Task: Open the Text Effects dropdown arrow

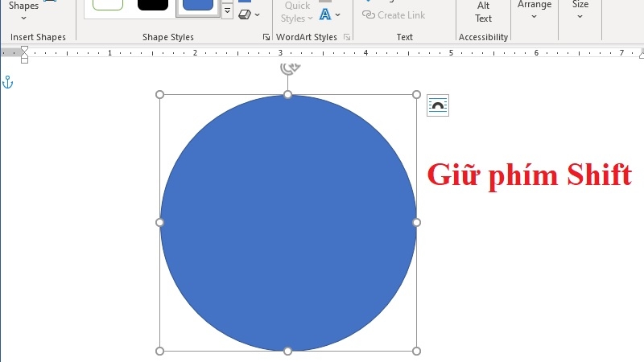Action: pyautogui.click(x=337, y=14)
